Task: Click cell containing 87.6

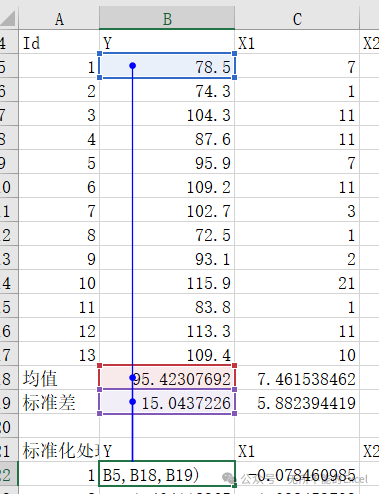Action: pyautogui.click(x=167, y=138)
